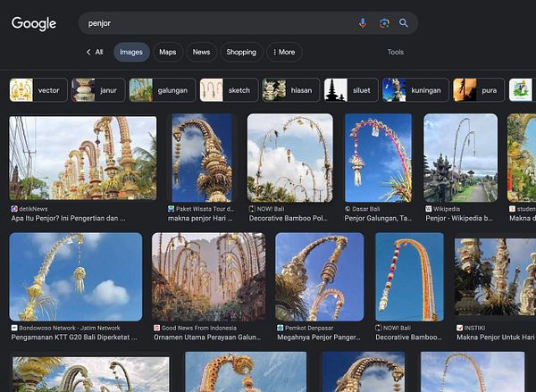Filter images by hiasan chip
The height and width of the screenshot is (392, 536).
point(291,90)
